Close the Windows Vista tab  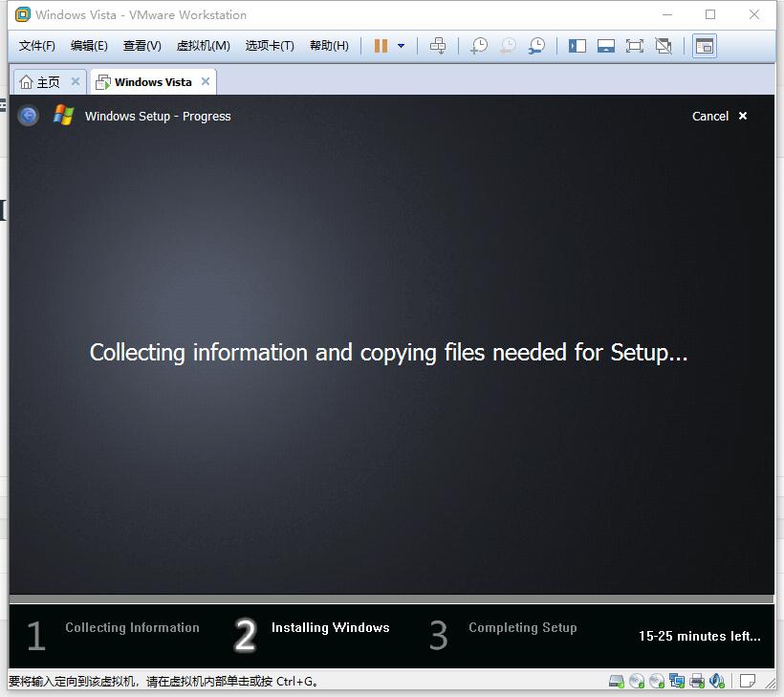click(x=206, y=81)
